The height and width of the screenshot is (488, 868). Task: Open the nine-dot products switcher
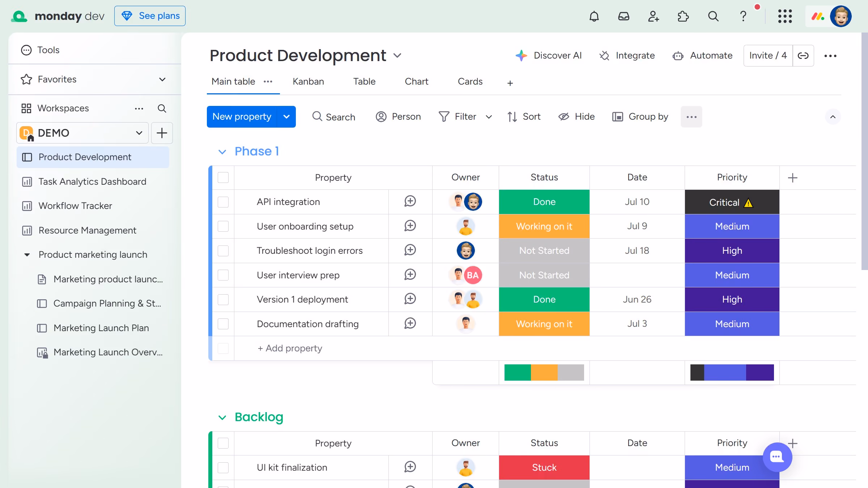click(785, 16)
